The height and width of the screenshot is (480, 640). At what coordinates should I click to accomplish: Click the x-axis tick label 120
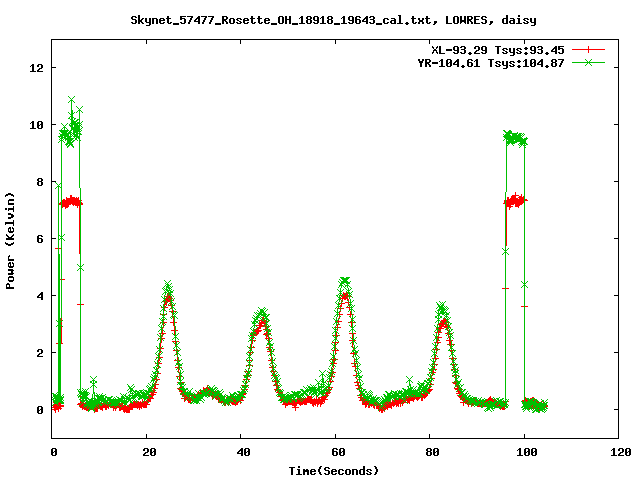621,452
